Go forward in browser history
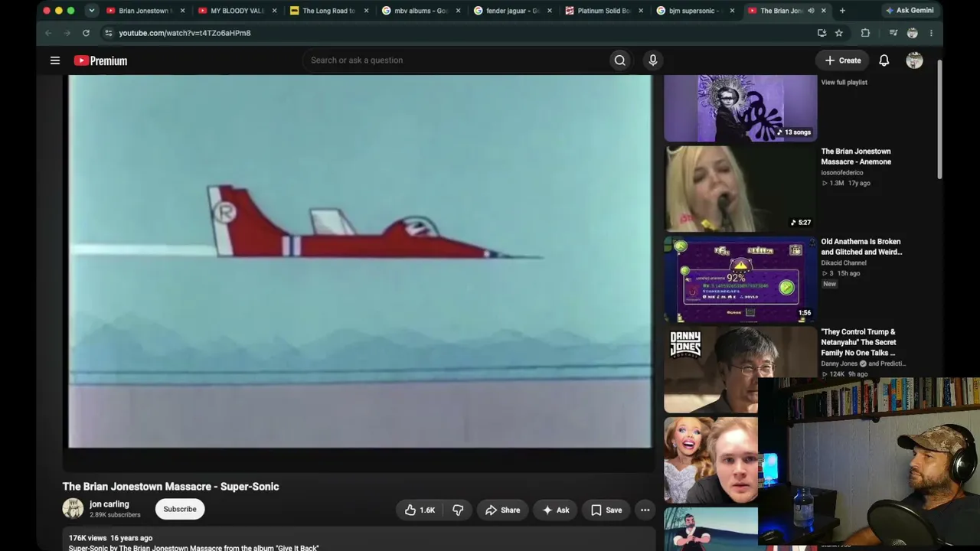This screenshot has height=551, width=980. [x=67, y=33]
